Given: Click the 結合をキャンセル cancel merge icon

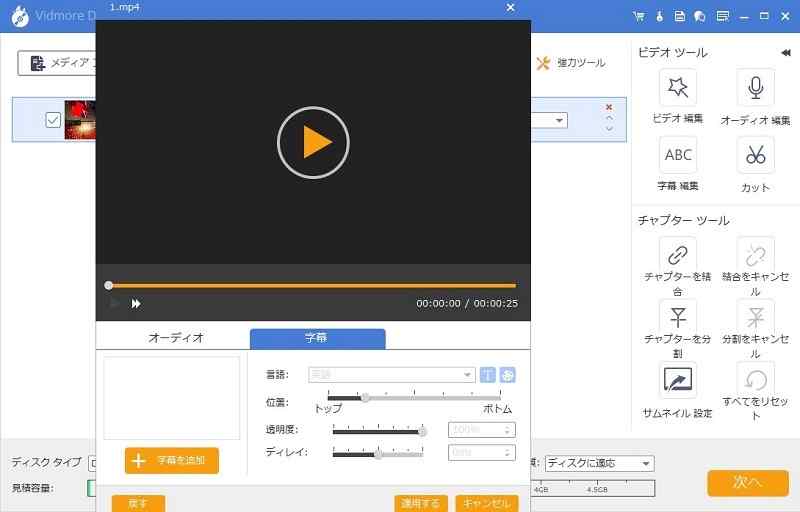Looking at the screenshot, I should (x=756, y=255).
